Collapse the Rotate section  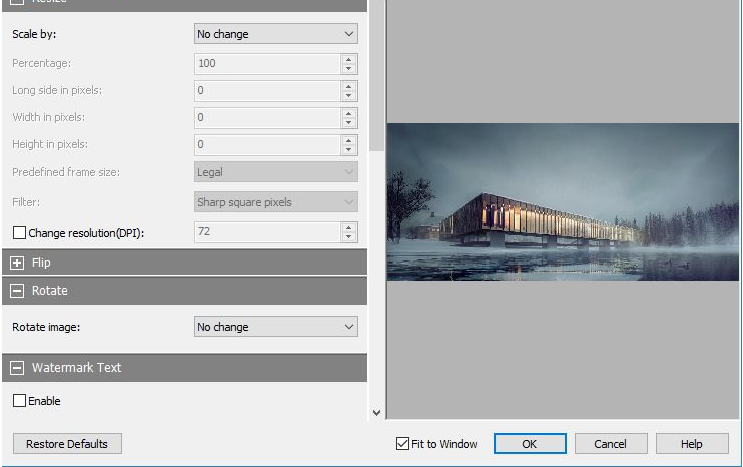click(x=17, y=291)
